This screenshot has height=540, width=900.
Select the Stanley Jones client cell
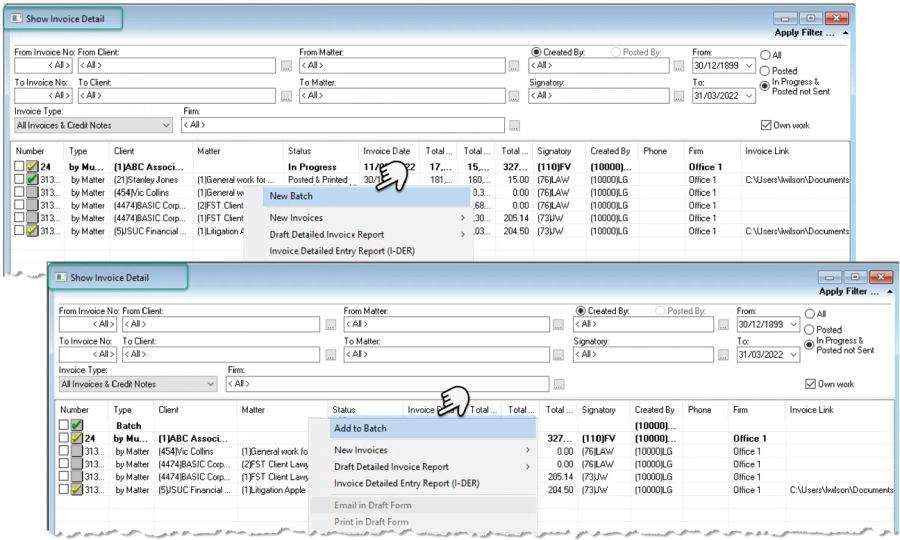point(145,180)
